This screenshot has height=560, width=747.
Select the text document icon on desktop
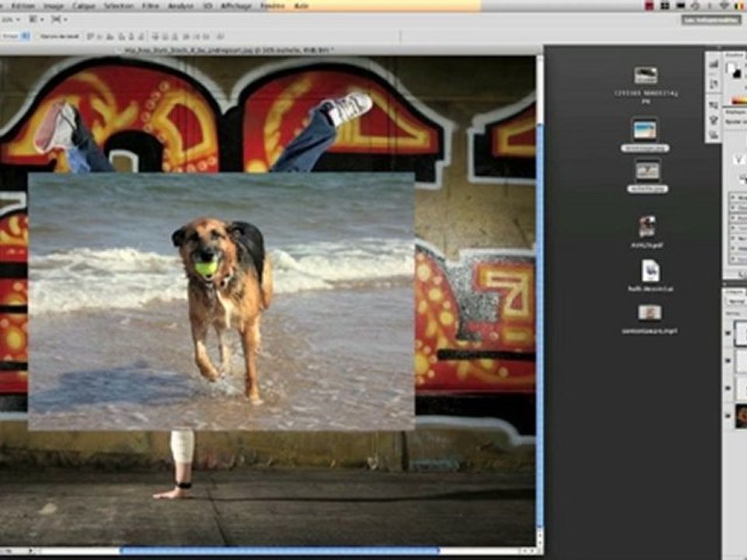pos(651,271)
